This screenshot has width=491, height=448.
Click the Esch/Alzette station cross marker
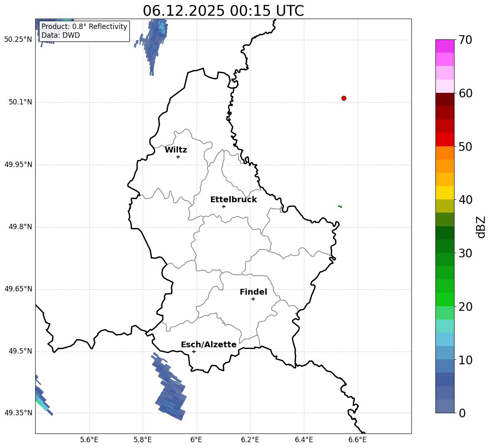tap(194, 351)
